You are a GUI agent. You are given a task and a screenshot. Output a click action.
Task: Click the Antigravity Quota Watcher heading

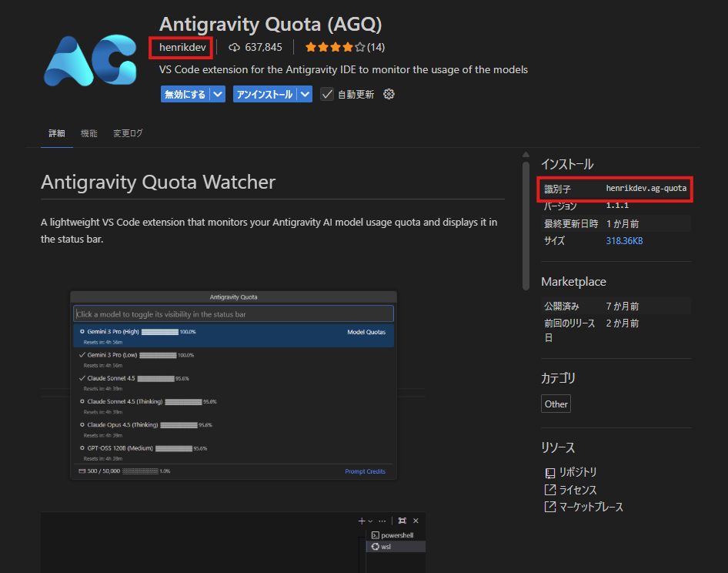click(x=158, y=183)
